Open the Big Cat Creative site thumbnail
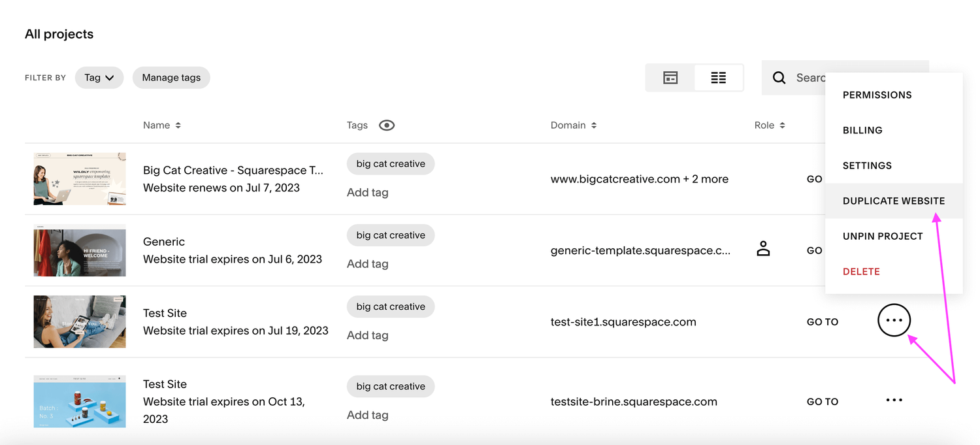 [79, 178]
